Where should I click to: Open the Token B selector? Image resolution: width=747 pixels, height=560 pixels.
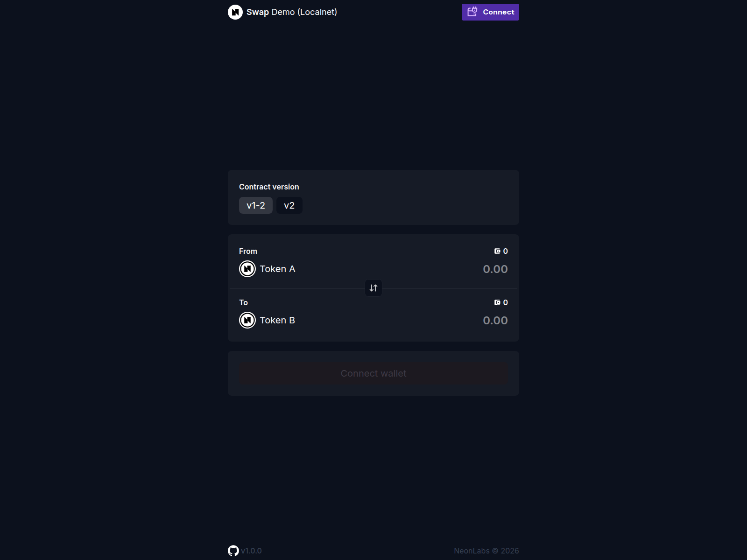point(277,320)
